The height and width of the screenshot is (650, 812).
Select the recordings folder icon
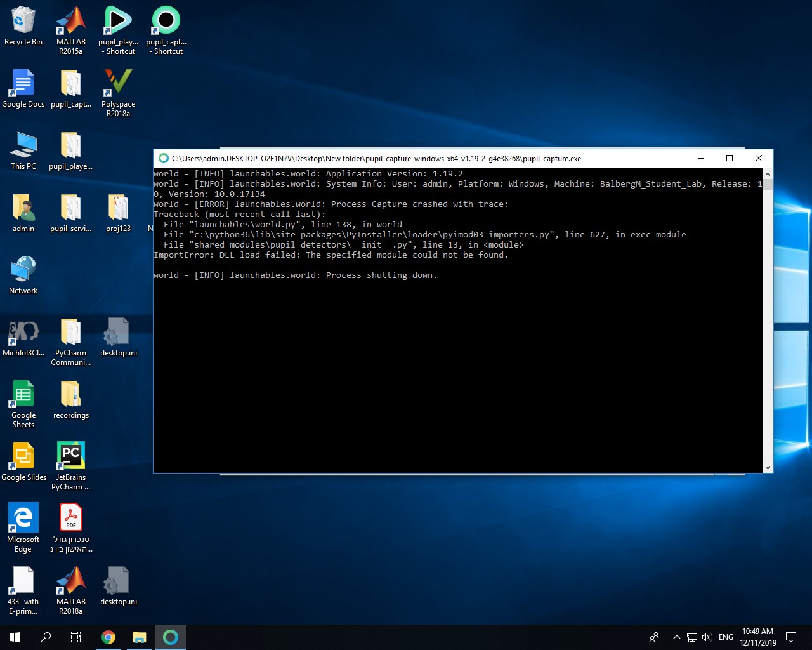[71, 400]
